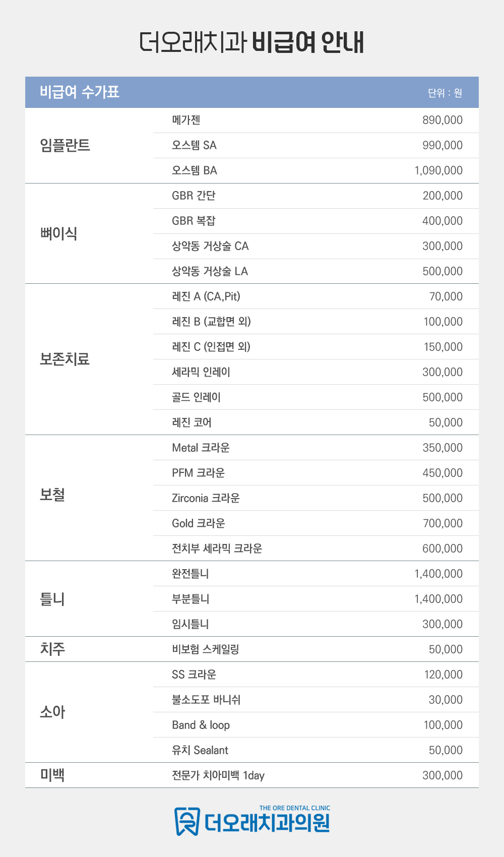This screenshot has height=857, width=504.
Task: Click the 상악동 거상술 LA row
Action: coord(210,271)
